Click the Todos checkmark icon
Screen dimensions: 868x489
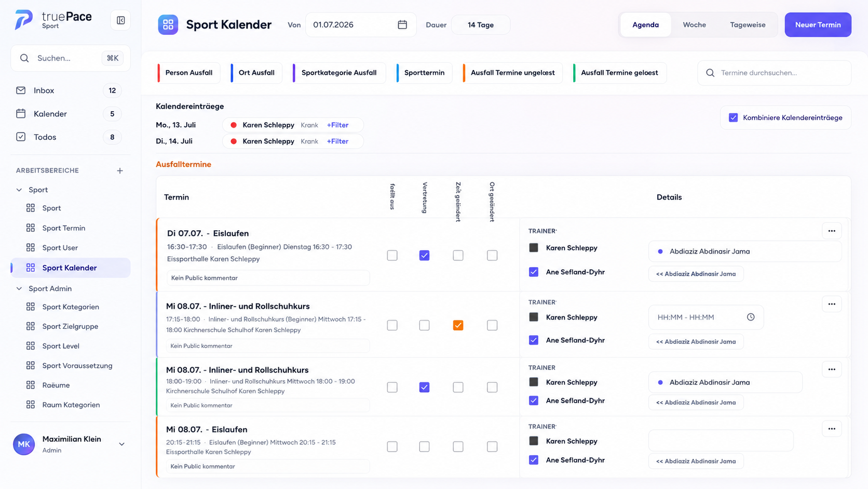click(21, 137)
